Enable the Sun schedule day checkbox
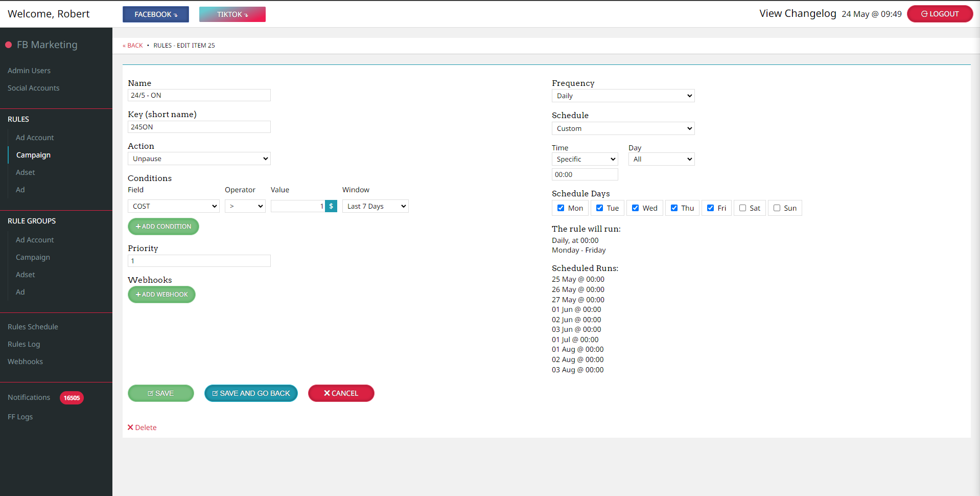 [777, 208]
